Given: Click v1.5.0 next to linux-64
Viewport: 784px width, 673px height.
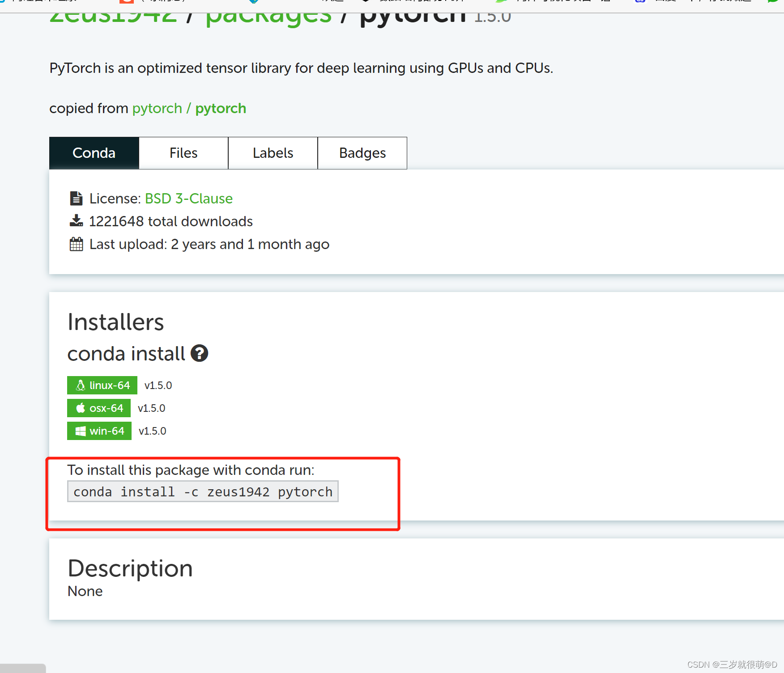Looking at the screenshot, I should [x=158, y=385].
